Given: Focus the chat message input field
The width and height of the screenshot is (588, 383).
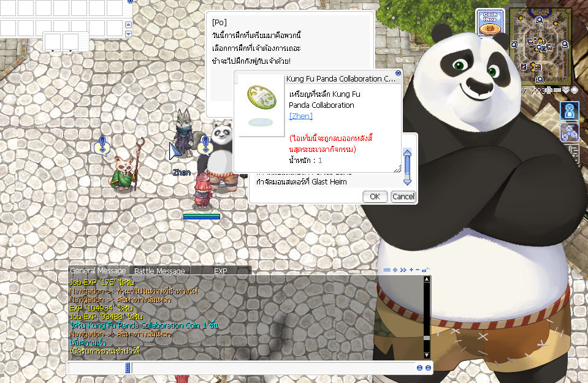Looking at the screenshot, I should point(273,368).
